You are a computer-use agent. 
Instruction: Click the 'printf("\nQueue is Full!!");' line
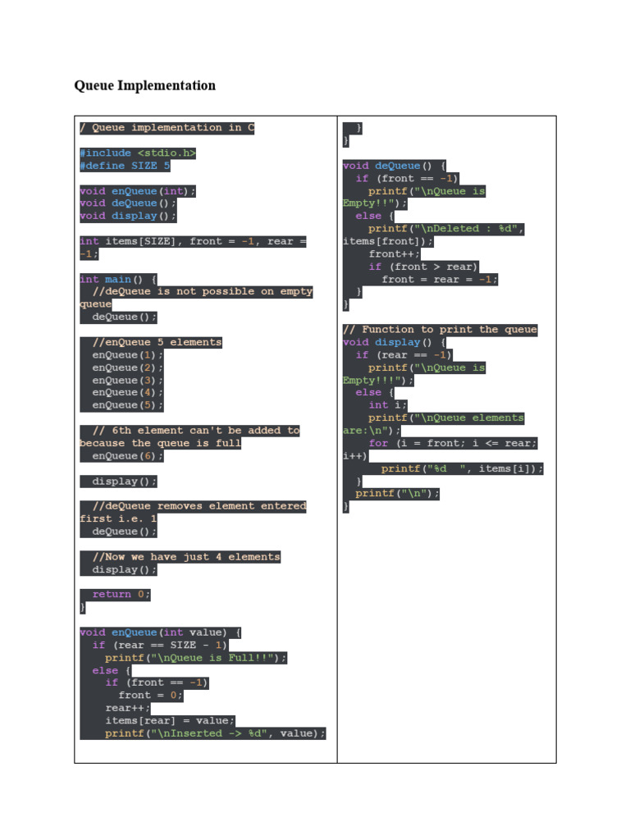click(x=196, y=659)
